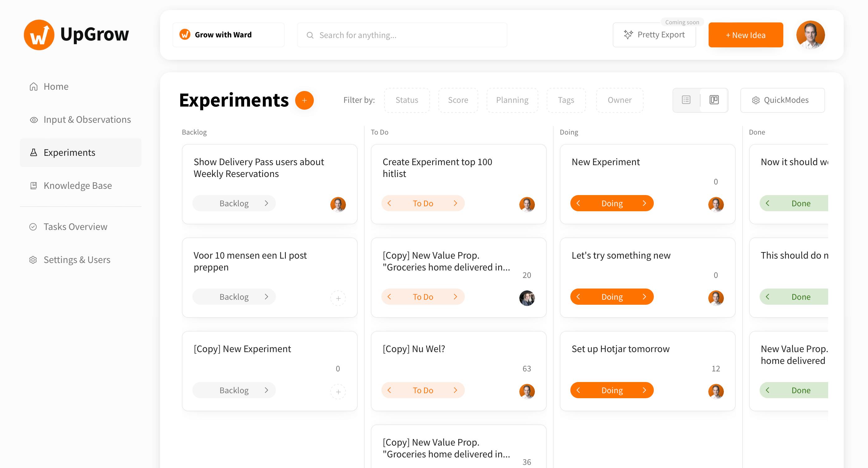This screenshot has width=868, height=468.
Task: Click the Done status on Now it should card
Action: click(x=794, y=203)
